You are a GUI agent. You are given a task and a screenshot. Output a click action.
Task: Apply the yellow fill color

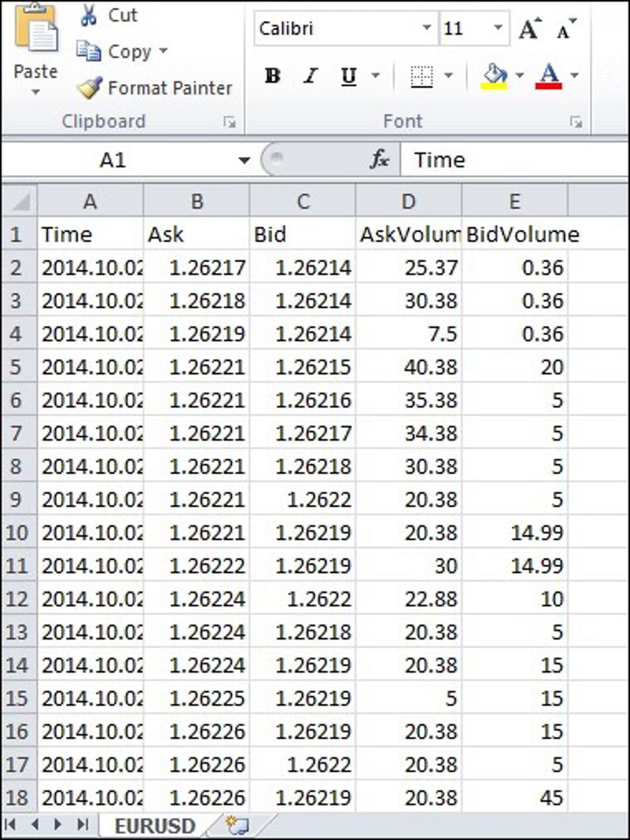point(495,76)
